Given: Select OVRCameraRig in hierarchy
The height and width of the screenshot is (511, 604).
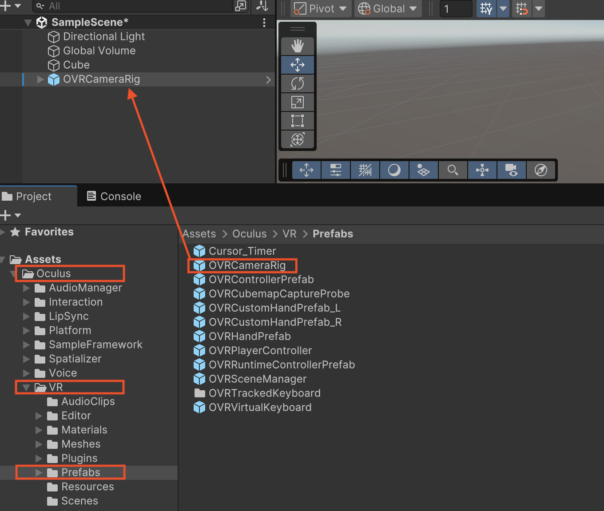Looking at the screenshot, I should tap(101, 79).
